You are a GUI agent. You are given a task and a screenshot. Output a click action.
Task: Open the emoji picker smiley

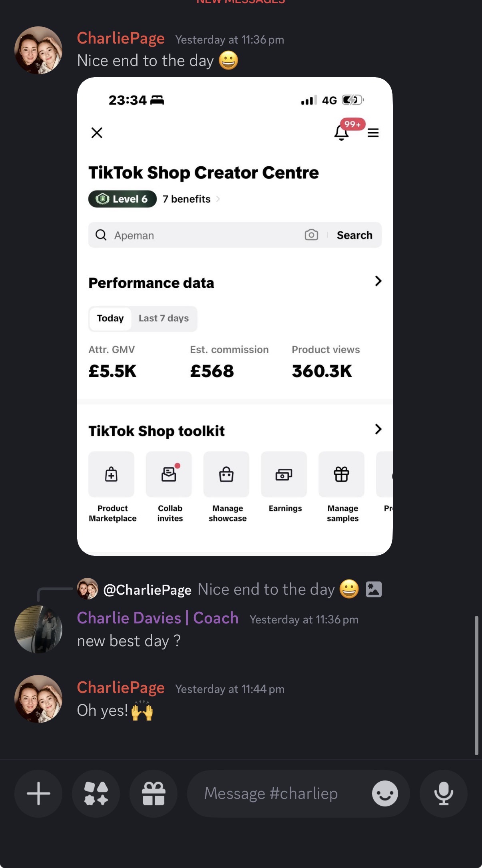coord(384,793)
